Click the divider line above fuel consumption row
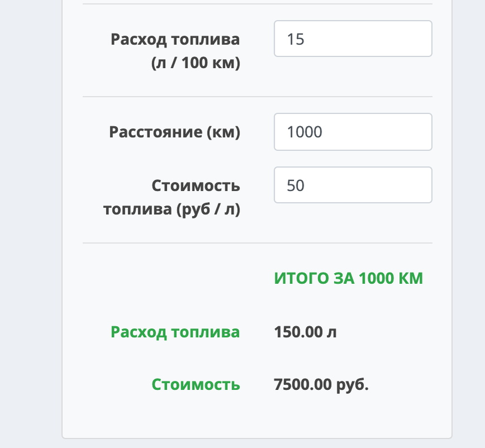The image size is (485, 448). pos(257,4)
